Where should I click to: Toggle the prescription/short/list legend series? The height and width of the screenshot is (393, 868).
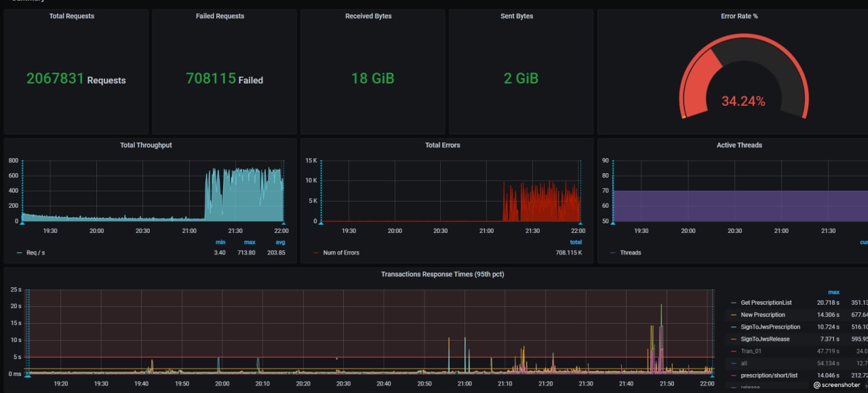(x=769, y=376)
